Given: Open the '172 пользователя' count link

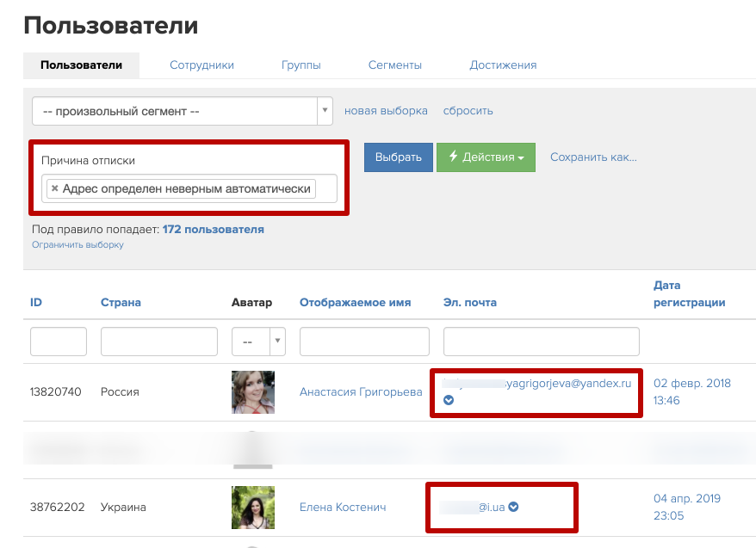Looking at the screenshot, I should (x=213, y=230).
